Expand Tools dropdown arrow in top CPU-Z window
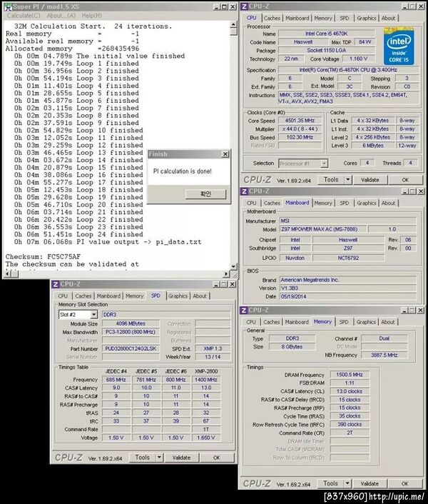 348,180
